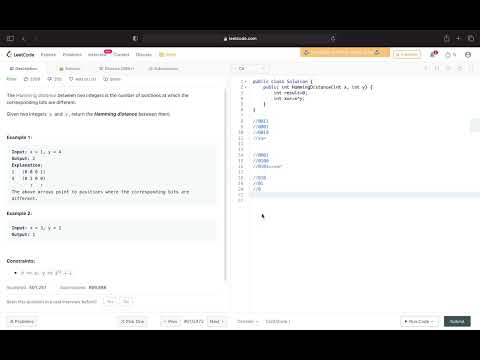Click the feedback tab on right edge
This screenshot has width=480, height=360.
pyautogui.click(x=475, y=126)
